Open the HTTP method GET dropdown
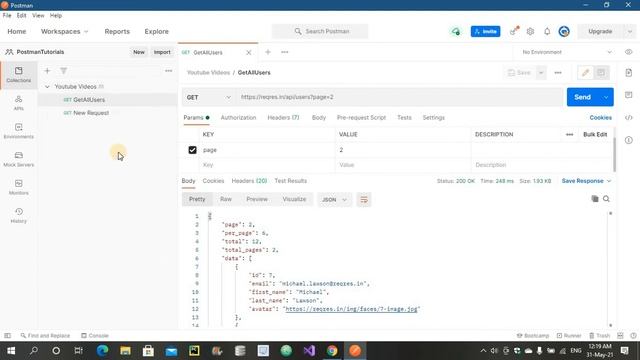Screen dimensions: 640x360 click(208, 97)
